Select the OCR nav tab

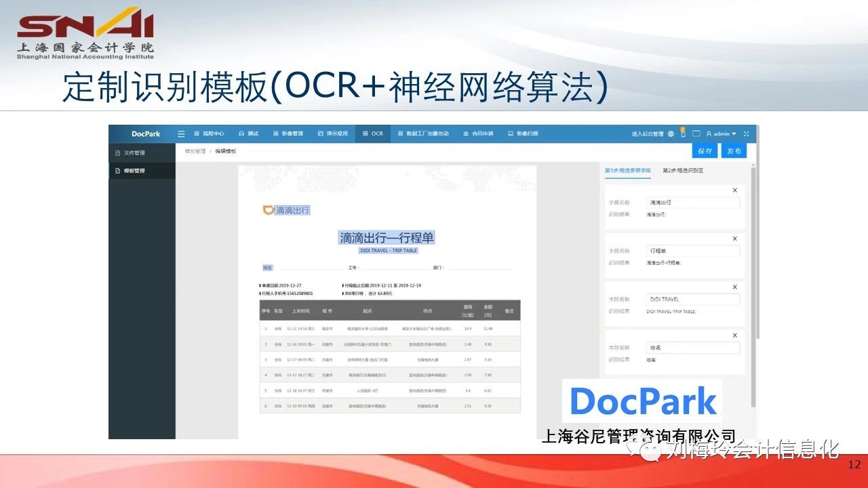[373, 134]
